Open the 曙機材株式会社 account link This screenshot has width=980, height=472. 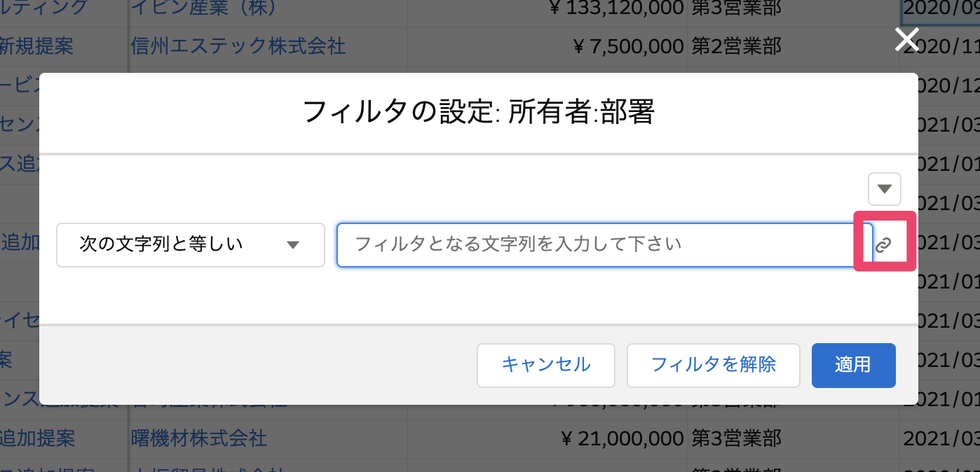tap(199, 439)
